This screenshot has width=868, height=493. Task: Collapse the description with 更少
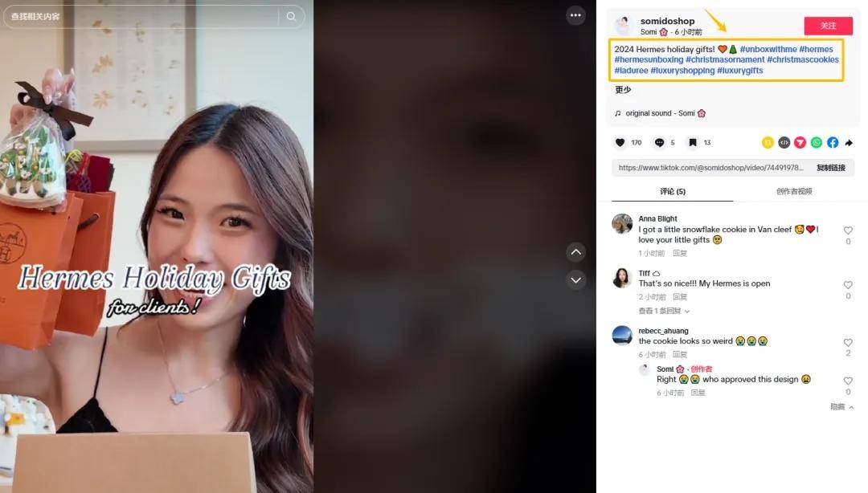[x=623, y=90]
